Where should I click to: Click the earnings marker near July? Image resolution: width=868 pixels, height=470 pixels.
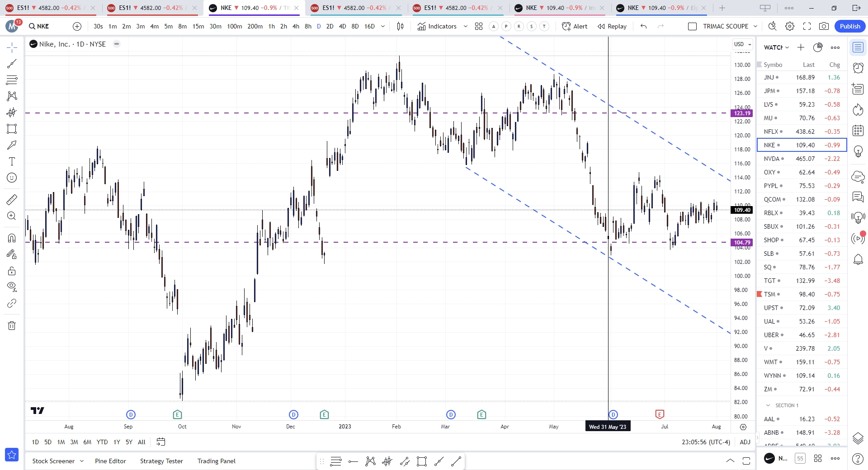click(x=660, y=414)
